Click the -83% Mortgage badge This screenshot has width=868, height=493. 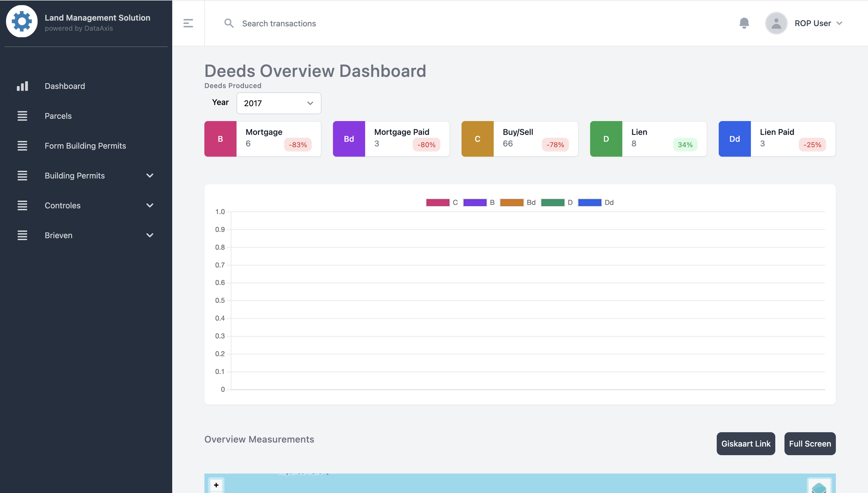[298, 145]
